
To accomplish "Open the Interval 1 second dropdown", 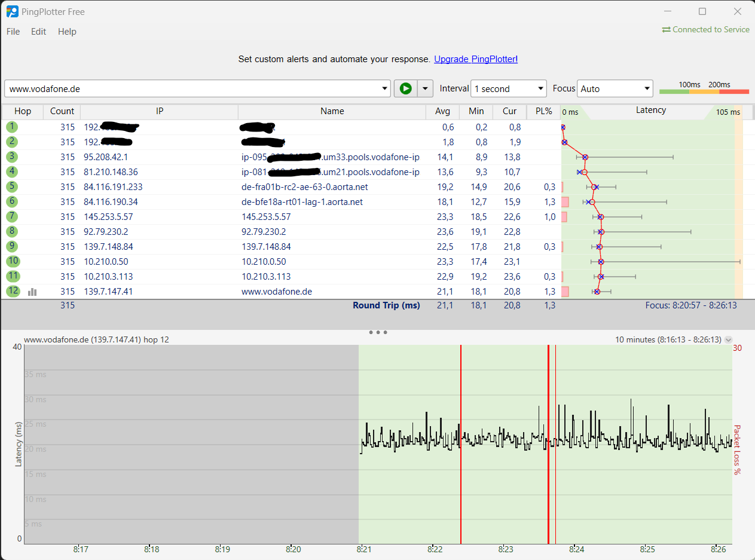I will pyautogui.click(x=509, y=88).
